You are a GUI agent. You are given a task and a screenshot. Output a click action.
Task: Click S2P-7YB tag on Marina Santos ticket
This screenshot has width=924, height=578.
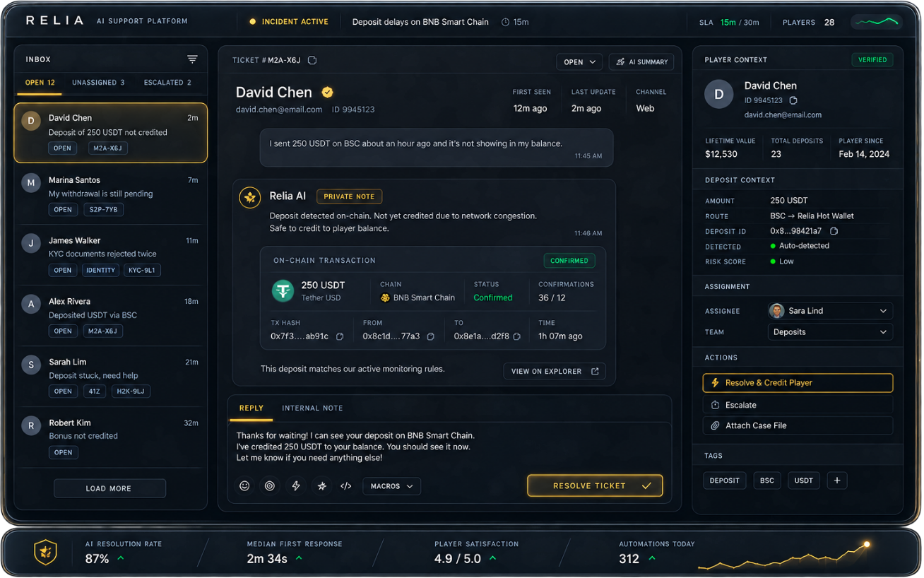(x=104, y=209)
